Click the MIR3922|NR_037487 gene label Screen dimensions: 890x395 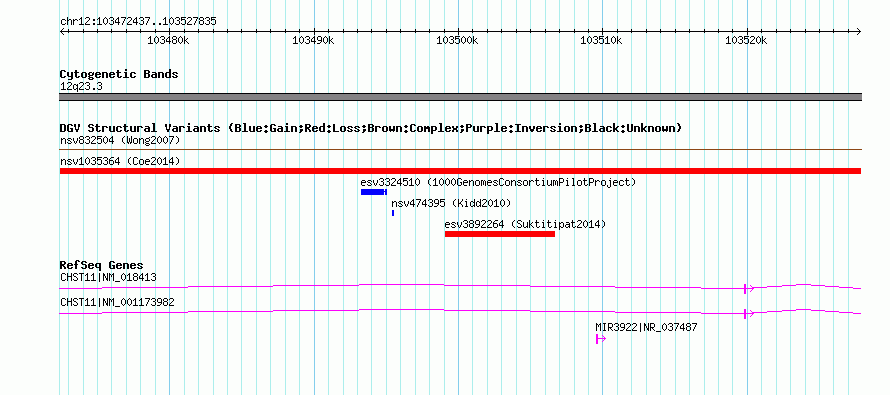pos(646,327)
